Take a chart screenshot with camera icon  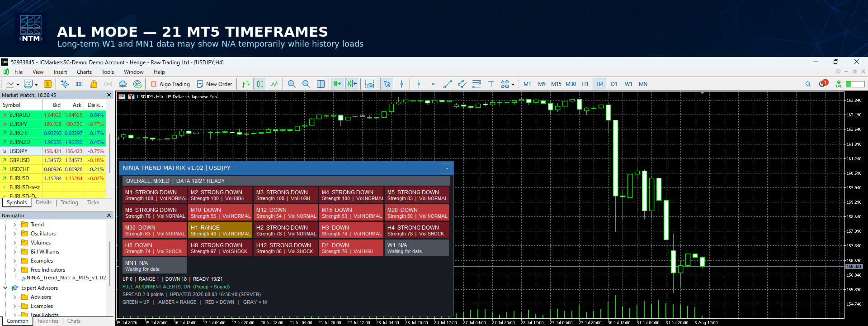(x=370, y=84)
